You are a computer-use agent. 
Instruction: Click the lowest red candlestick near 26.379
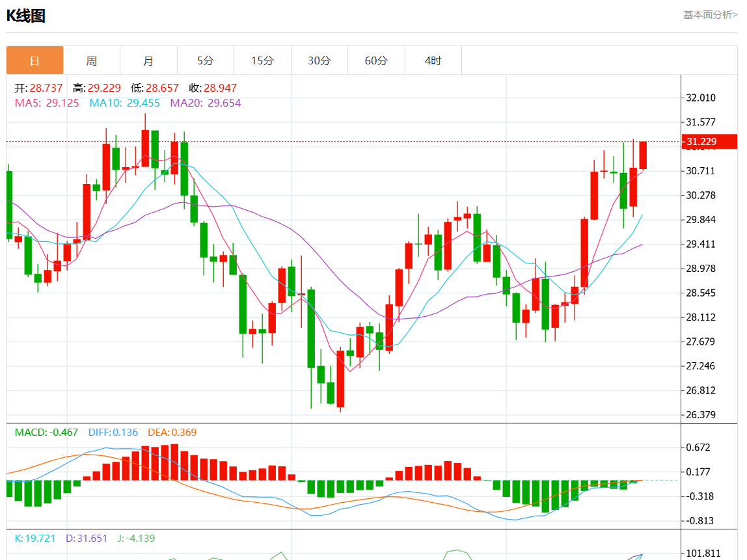pyautogui.click(x=340, y=379)
